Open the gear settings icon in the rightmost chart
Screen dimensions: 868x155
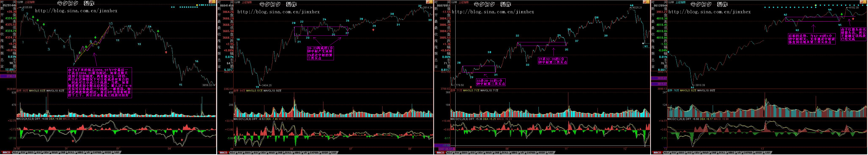click(862, 2)
